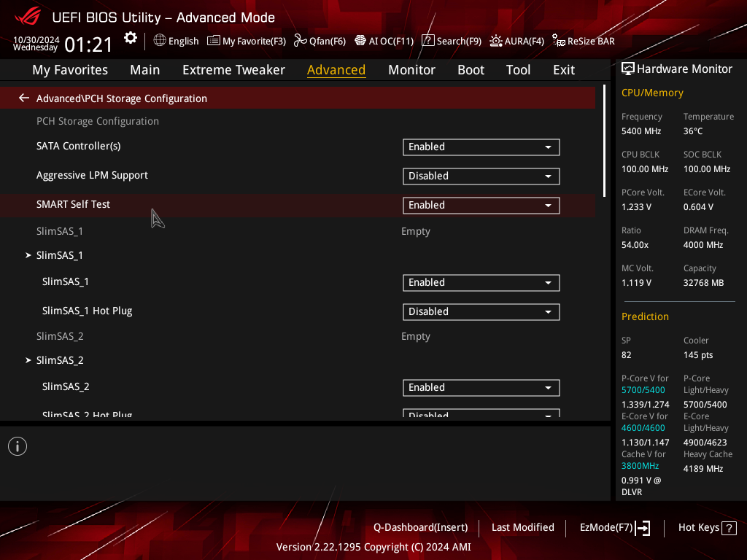
Task: Expand the SlimSAS_2 submenu
Action: pos(54,360)
